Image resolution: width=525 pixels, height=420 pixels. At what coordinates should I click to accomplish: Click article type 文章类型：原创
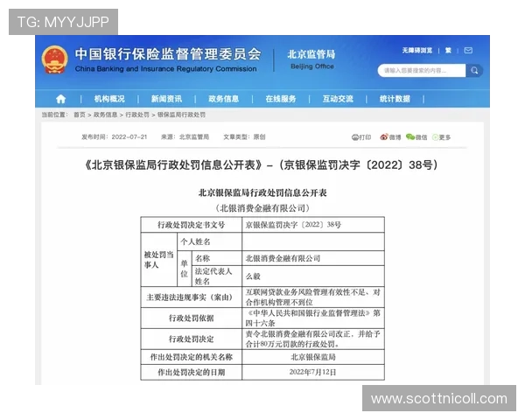(244, 136)
